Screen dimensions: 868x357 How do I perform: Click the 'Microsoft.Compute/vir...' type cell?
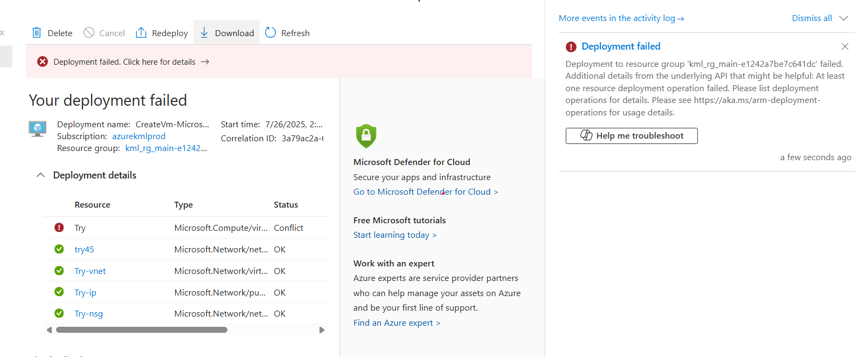pyautogui.click(x=221, y=228)
